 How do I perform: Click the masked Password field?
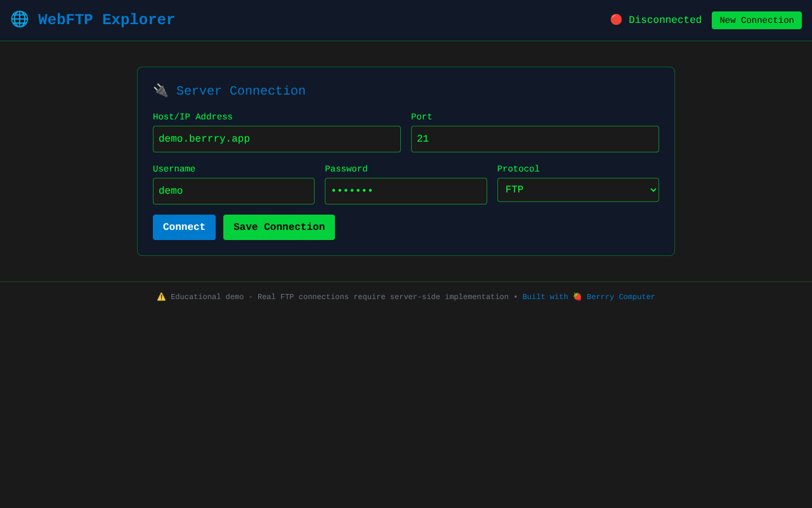coord(406,190)
